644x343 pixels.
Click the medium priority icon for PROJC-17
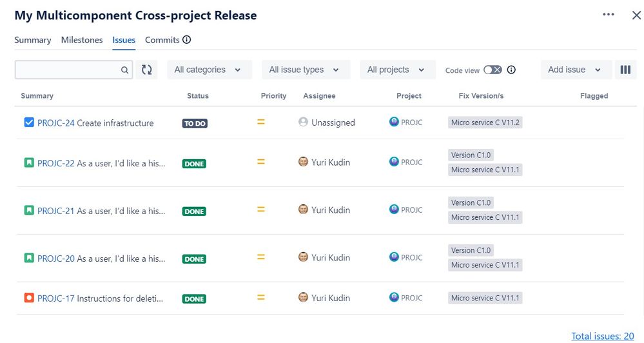click(x=261, y=297)
